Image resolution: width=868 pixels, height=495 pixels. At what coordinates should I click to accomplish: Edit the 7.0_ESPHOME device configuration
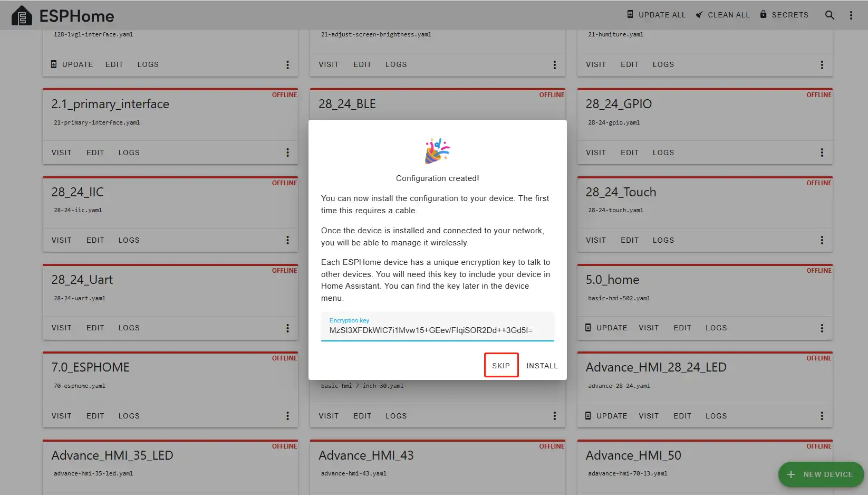tap(95, 416)
